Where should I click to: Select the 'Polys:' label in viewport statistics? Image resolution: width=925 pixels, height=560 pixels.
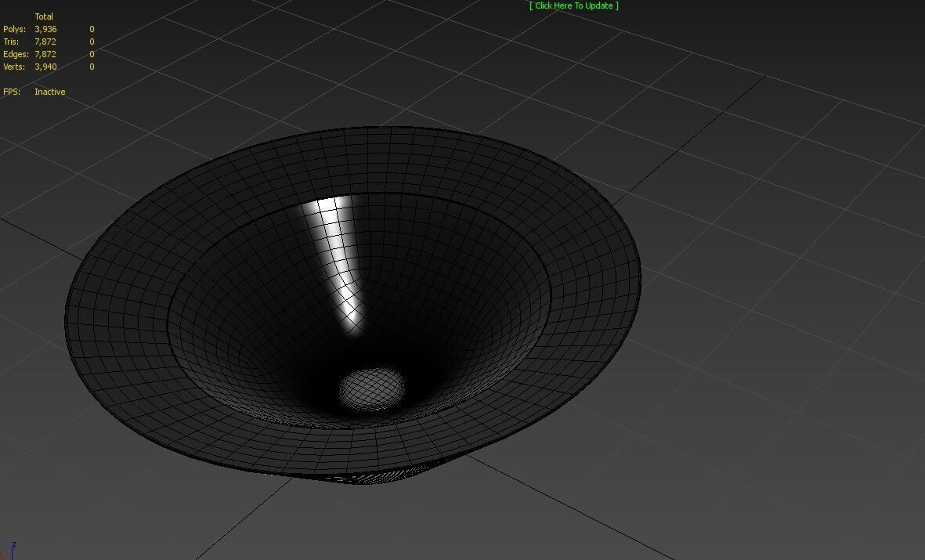tap(15, 29)
